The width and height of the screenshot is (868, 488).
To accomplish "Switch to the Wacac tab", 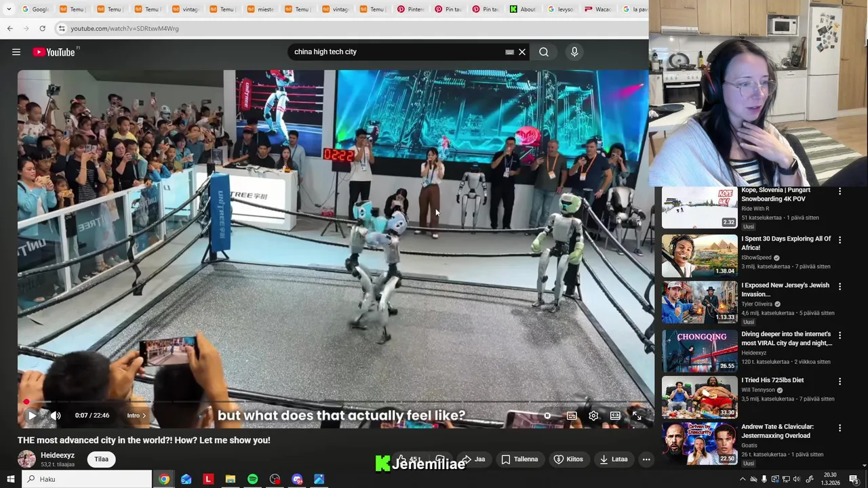I will (x=597, y=9).
